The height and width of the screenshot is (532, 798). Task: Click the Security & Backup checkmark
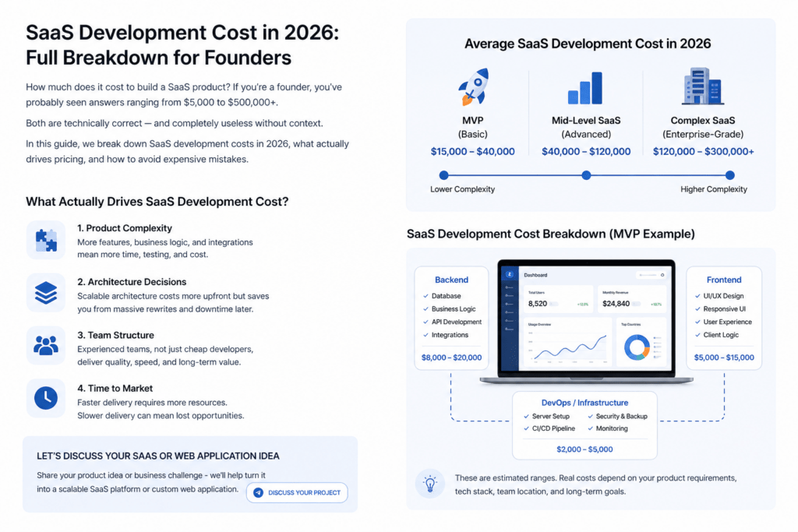pyautogui.click(x=591, y=417)
